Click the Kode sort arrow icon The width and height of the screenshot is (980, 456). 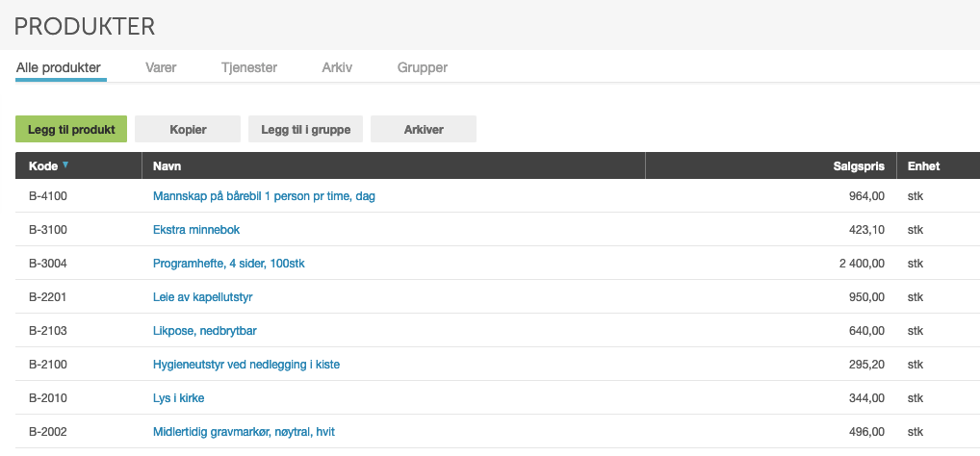65,165
